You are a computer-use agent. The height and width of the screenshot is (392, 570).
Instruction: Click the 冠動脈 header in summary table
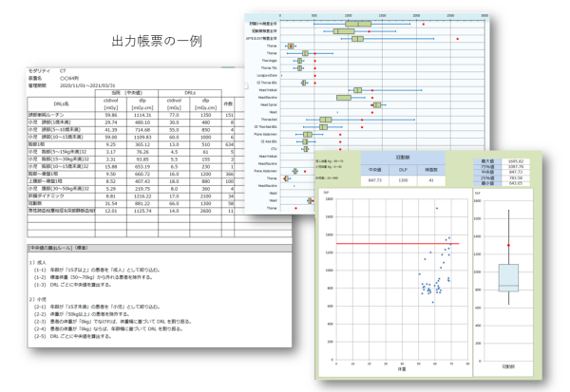tap(401, 158)
